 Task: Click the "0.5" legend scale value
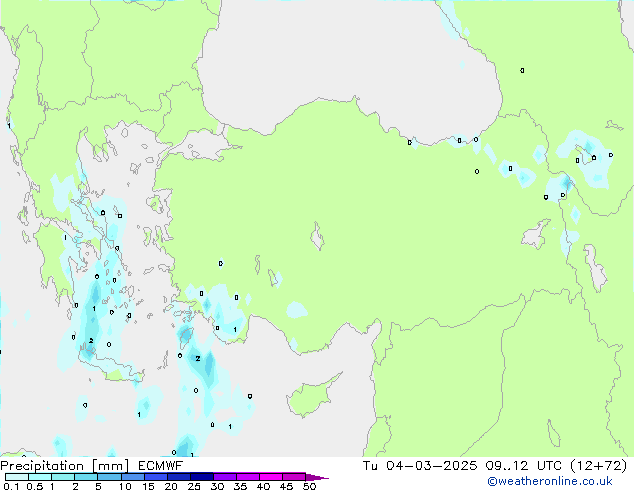coord(35,486)
